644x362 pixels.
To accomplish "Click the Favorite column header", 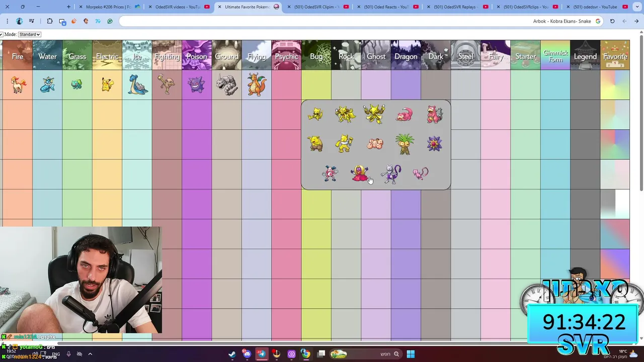I will pos(615,56).
